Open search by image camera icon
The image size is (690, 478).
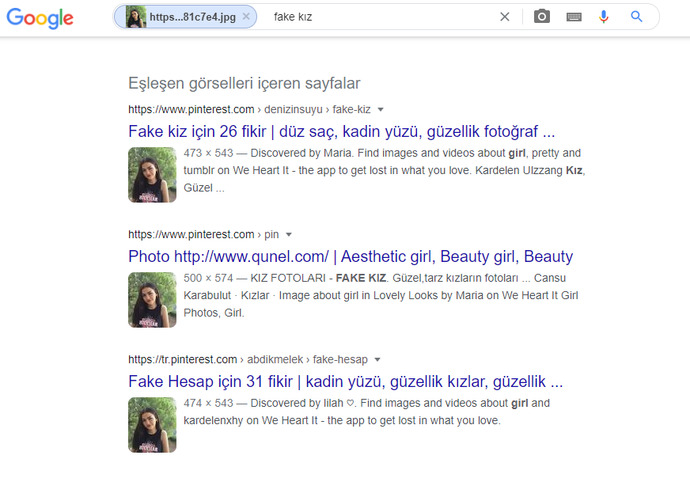(x=542, y=17)
